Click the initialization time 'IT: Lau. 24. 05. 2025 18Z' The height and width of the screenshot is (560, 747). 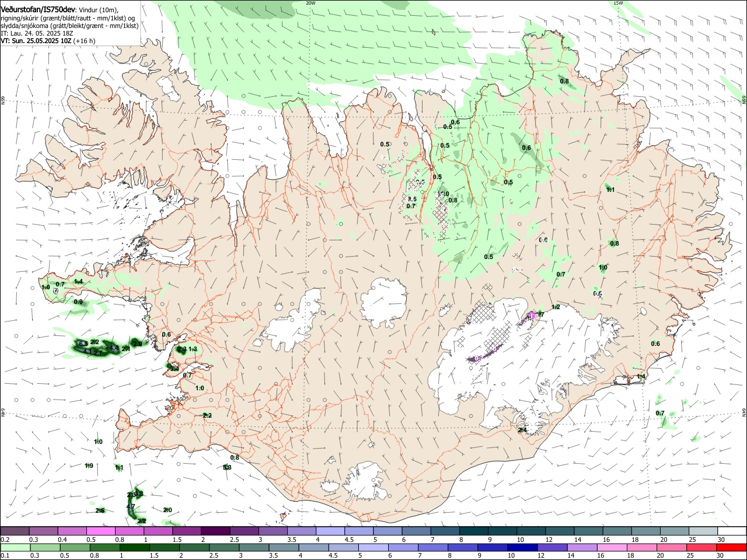tap(36, 33)
